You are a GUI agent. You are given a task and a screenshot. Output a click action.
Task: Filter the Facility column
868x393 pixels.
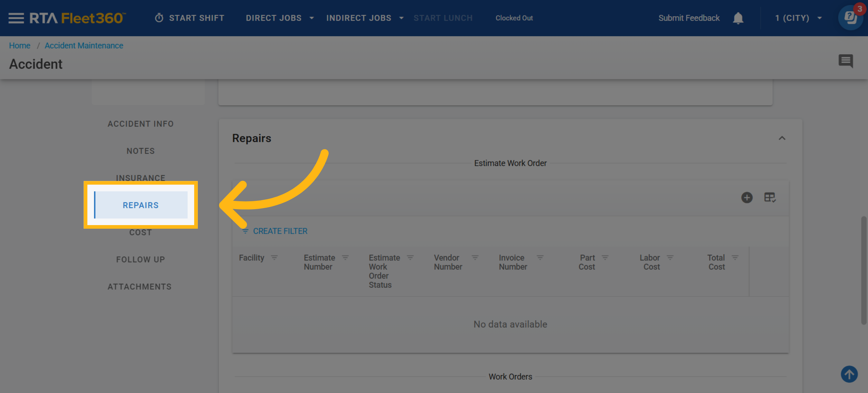click(x=275, y=258)
